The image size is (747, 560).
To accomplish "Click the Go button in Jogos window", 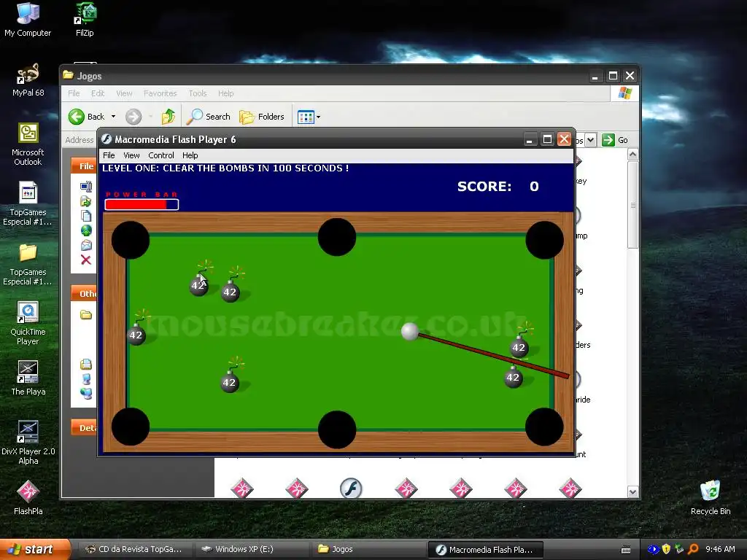I will tap(615, 140).
